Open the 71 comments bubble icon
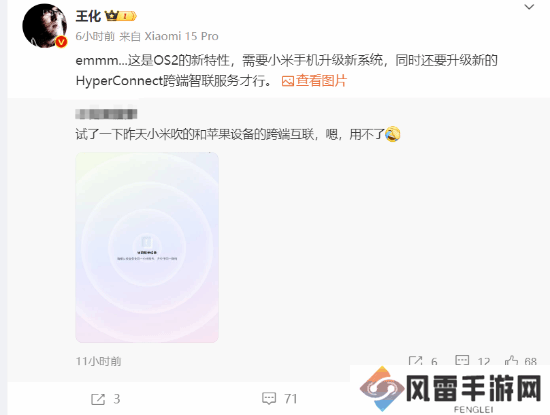 (x=269, y=399)
